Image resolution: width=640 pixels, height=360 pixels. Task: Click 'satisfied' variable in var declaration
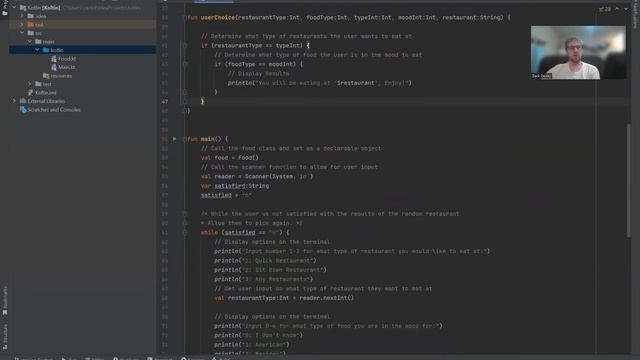click(x=230, y=186)
